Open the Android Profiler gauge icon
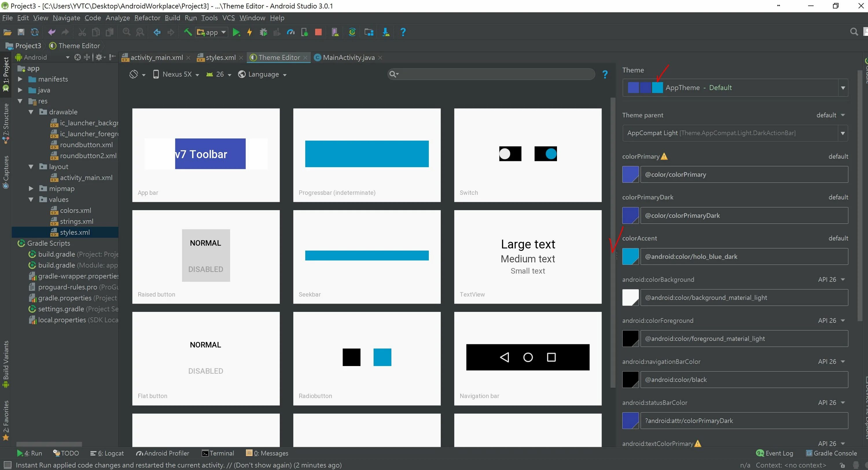Image resolution: width=868 pixels, height=470 pixels. [290, 32]
